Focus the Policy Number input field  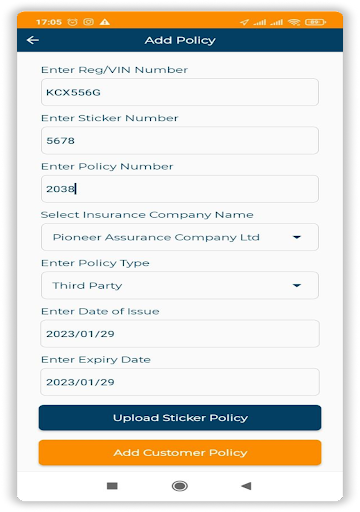(180, 189)
